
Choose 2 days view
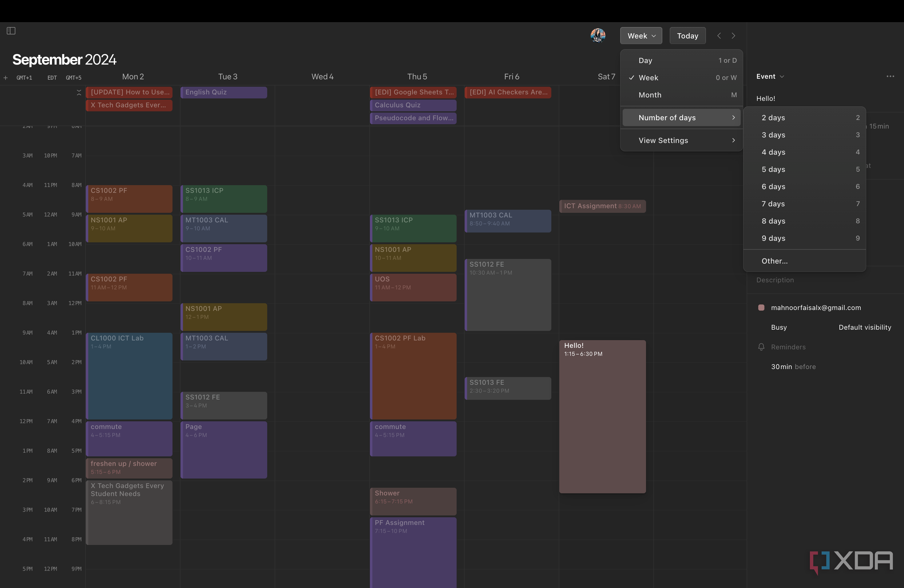(804, 118)
